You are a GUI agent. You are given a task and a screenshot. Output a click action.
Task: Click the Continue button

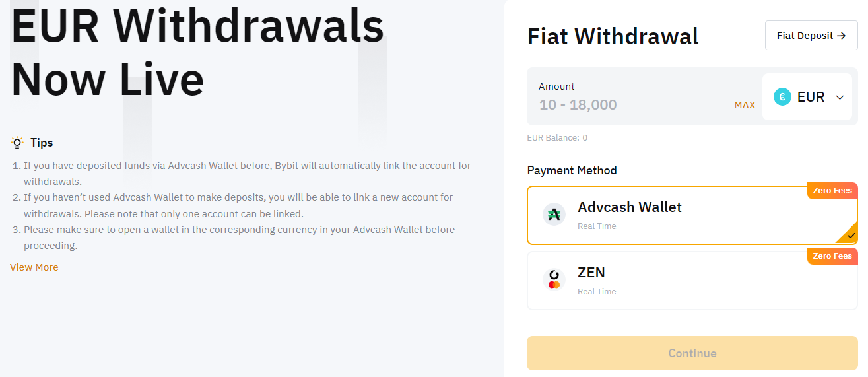692,353
